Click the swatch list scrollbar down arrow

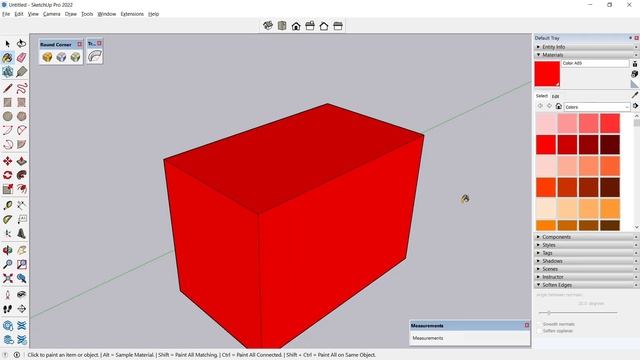(x=636, y=227)
